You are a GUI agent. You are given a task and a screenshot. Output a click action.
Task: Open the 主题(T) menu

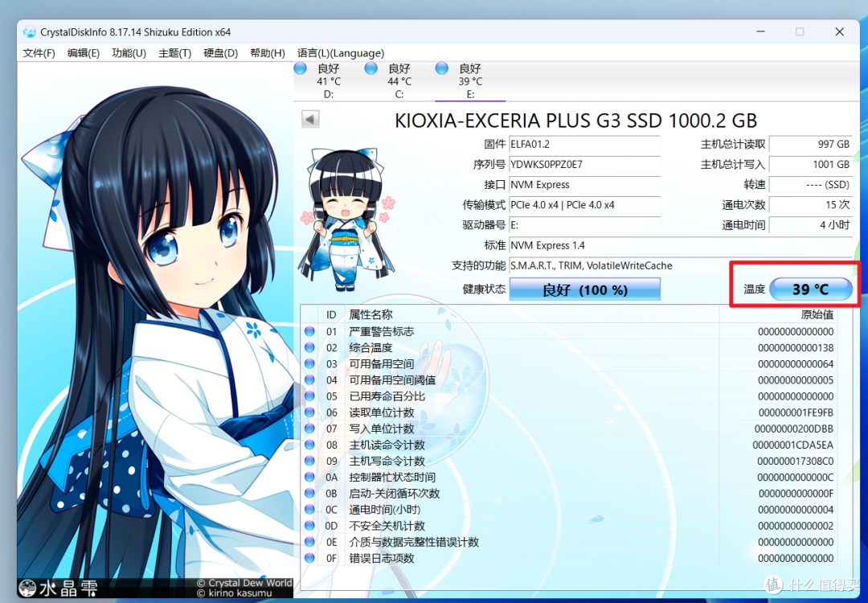175,53
